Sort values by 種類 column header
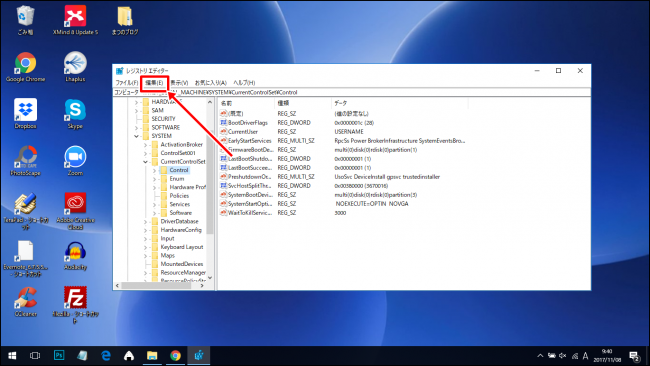Image resolution: width=650 pixels, height=366 pixels. coord(303,103)
